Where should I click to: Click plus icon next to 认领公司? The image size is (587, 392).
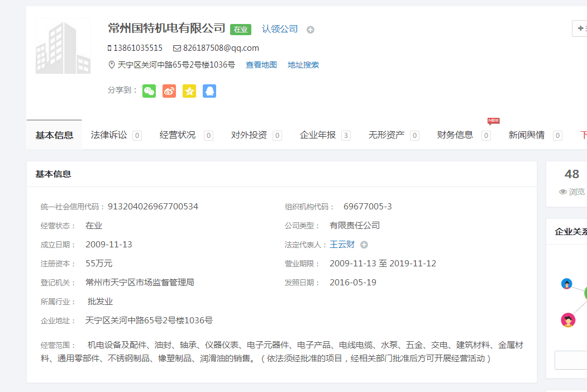tap(311, 30)
